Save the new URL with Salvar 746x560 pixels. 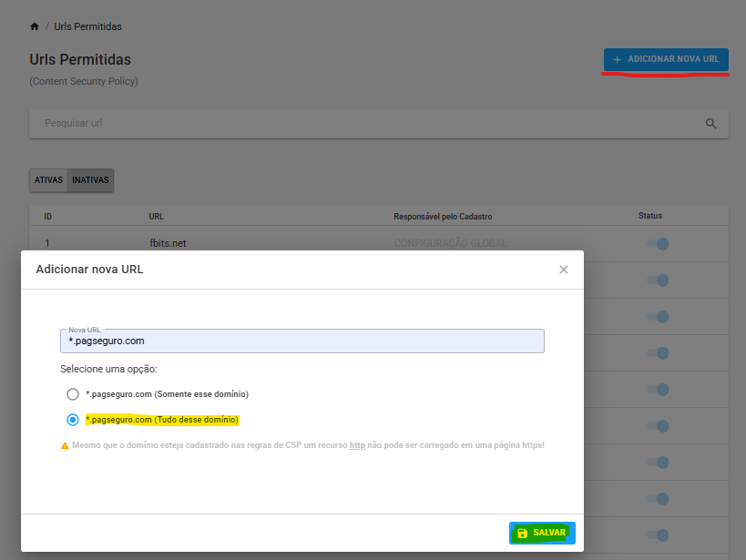pyautogui.click(x=542, y=533)
